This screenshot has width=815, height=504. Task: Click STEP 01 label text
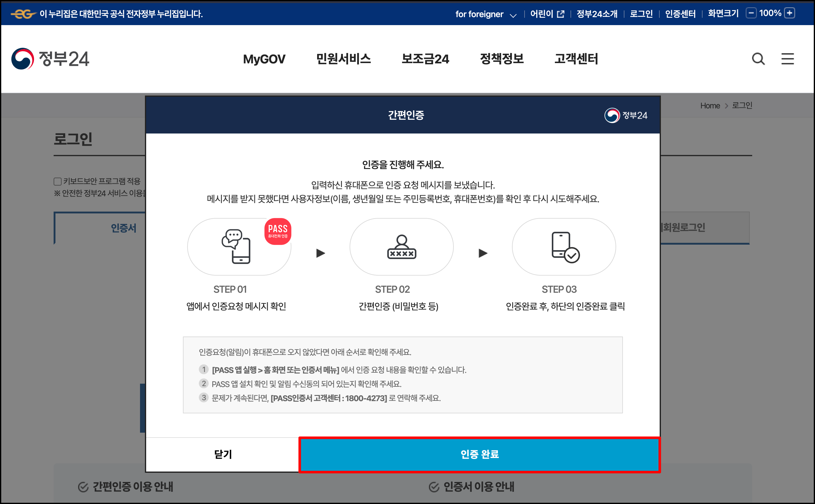click(x=230, y=289)
